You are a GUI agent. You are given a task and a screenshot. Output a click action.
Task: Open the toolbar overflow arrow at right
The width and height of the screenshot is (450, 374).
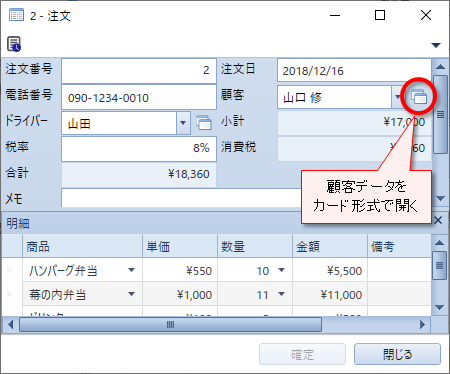pyautogui.click(x=436, y=45)
